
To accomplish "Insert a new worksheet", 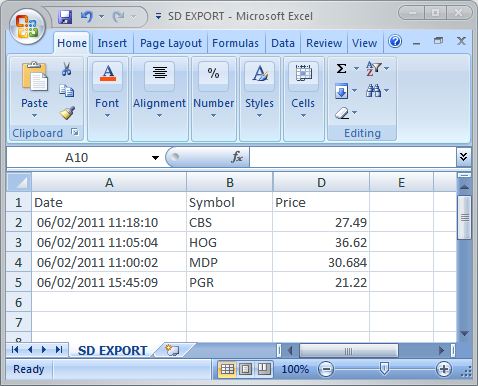I will coord(173,350).
